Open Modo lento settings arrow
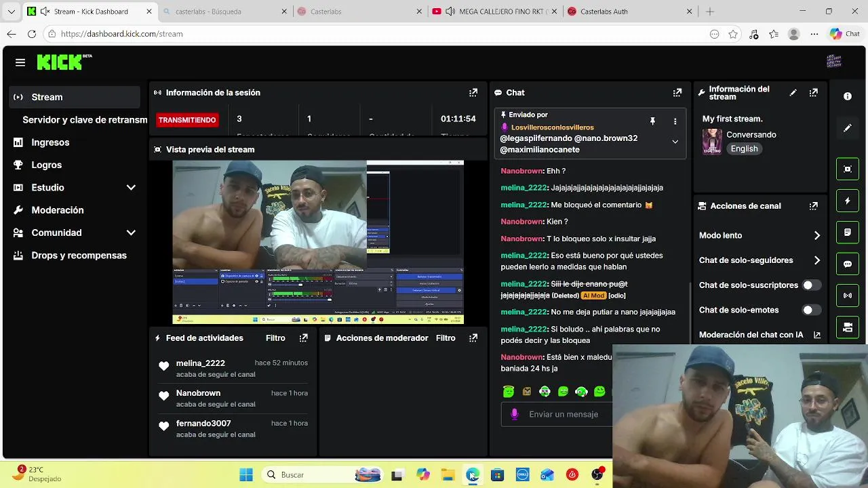This screenshot has height=488, width=868. pos(816,236)
